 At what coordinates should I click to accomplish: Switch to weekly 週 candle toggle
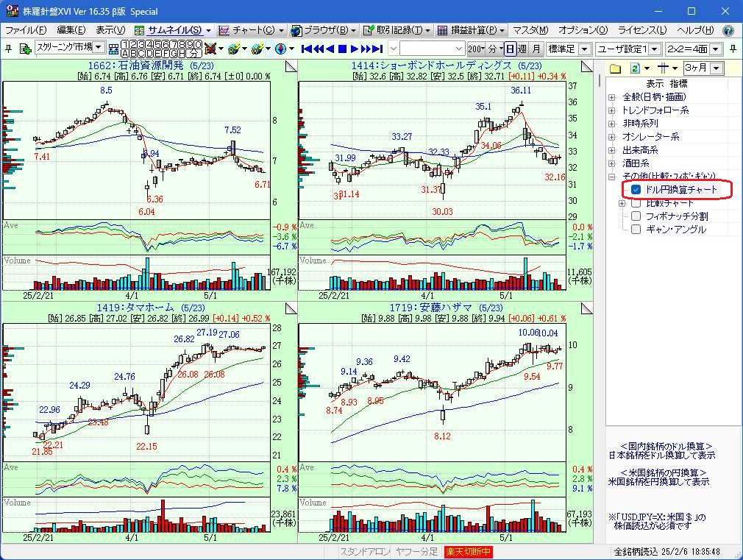[522, 49]
